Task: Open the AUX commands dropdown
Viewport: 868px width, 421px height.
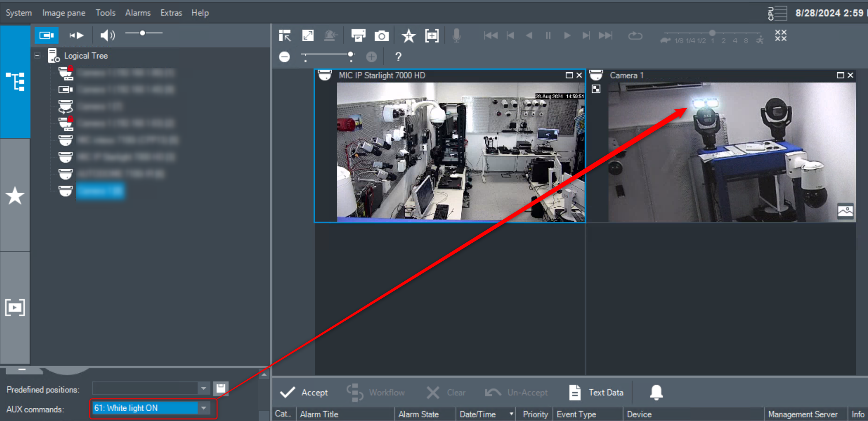Action: point(204,408)
